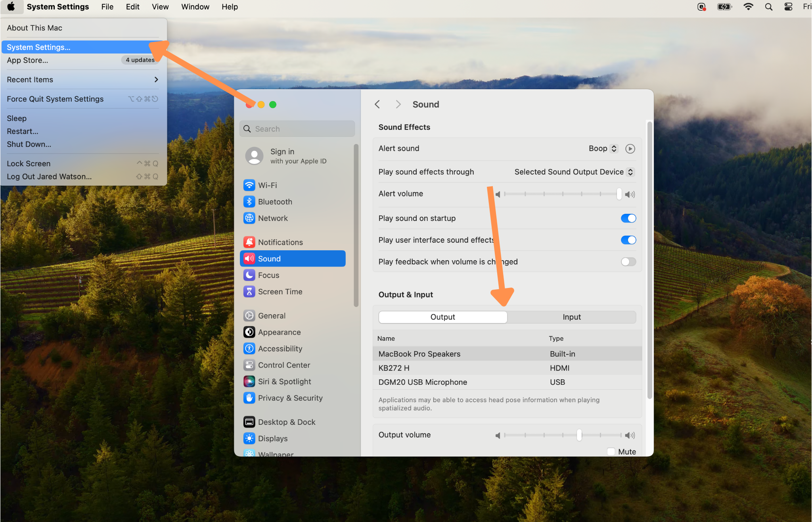Toggle Play sound on startup
The height and width of the screenshot is (522, 812).
(628, 218)
